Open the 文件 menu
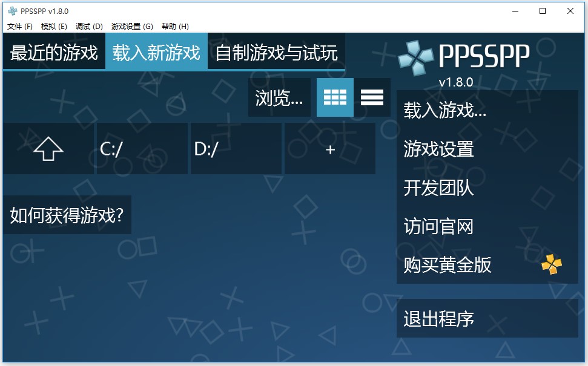Viewport: 588px width, 366px height. click(17, 26)
